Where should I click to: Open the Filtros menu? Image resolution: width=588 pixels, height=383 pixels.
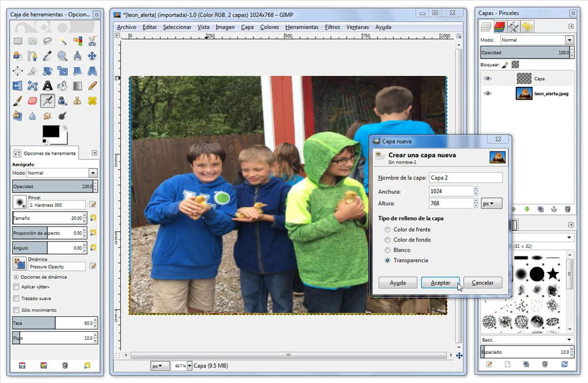click(332, 27)
